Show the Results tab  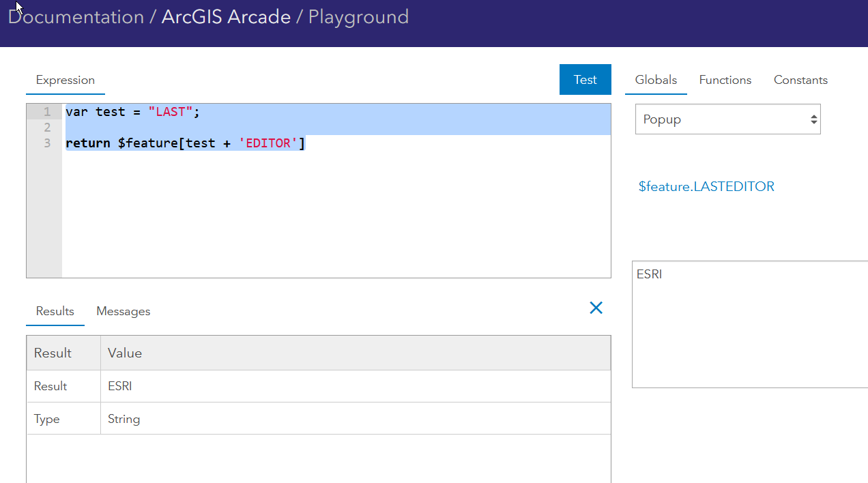click(55, 311)
